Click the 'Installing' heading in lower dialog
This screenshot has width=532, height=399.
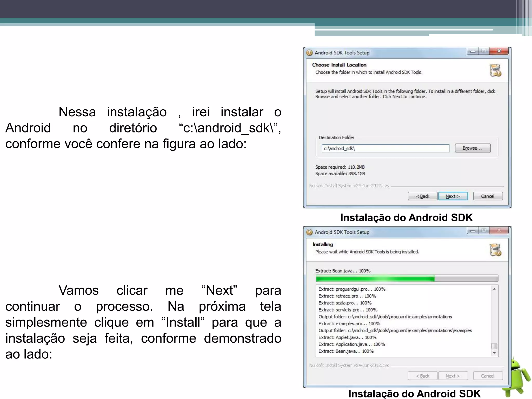click(323, 244)
